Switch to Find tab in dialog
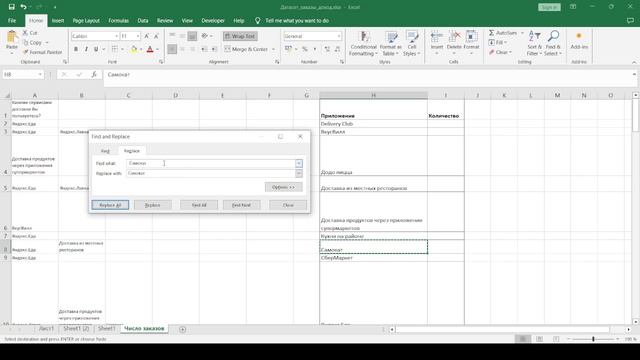 tap(105, 151)
